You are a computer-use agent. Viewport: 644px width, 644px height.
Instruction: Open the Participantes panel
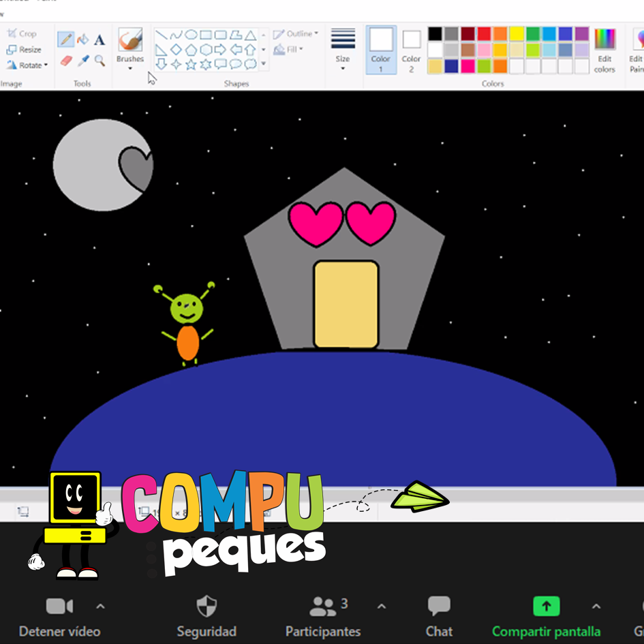tap(323, 606)
